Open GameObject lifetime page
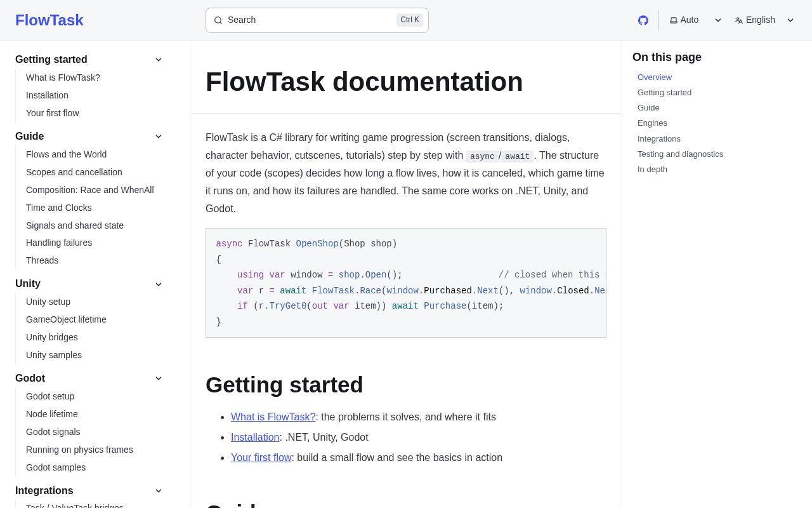The width and height of the screenshot is (812, 508). tap(66, 319)
